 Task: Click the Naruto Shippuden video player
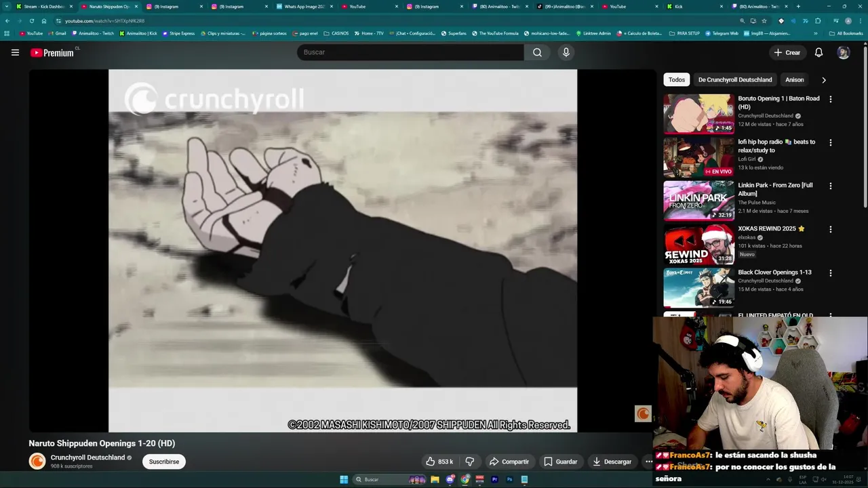tap(342, 251)
